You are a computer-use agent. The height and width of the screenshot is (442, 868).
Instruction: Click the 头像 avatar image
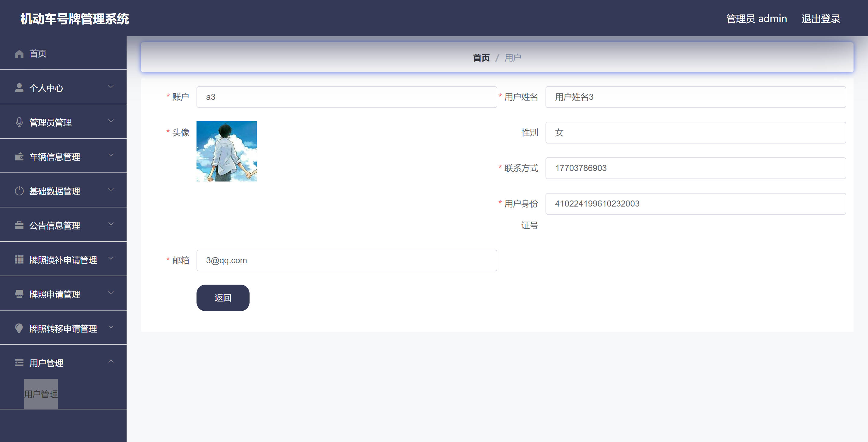point(226,151)
